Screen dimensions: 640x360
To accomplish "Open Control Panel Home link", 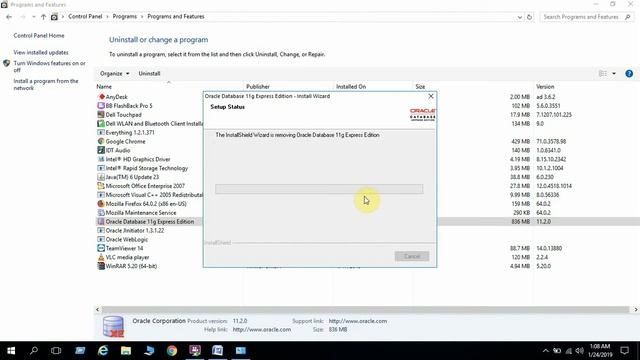I will point(39,36).
